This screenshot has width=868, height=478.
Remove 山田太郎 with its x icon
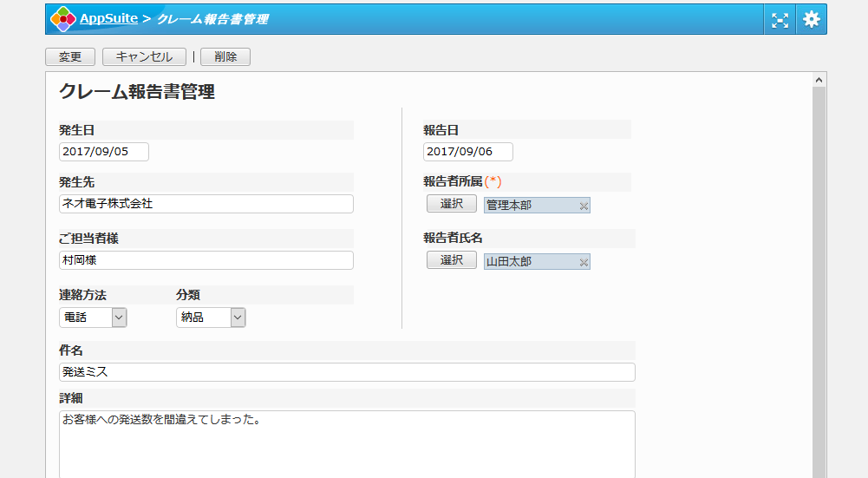pos(584,262)
